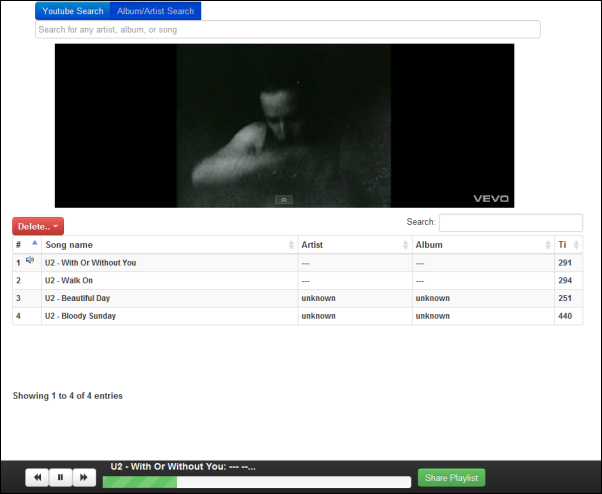Select song U2 - Walk On
The width and height of the screenshot is (602, 494).
(69, 281)
